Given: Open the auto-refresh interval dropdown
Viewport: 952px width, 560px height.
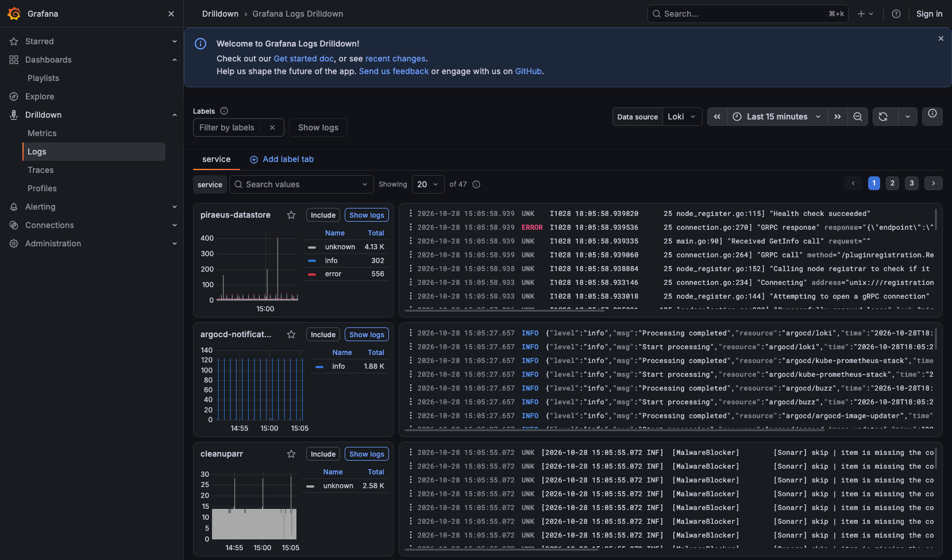Looking at the screenshot, I should [908, 117].
